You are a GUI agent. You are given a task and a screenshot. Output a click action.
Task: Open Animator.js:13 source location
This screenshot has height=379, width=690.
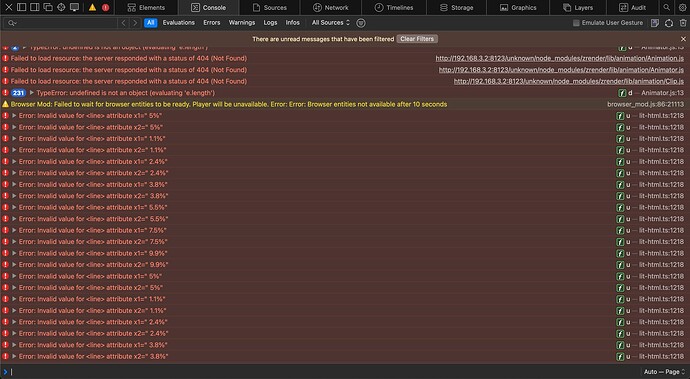[662, 93]
